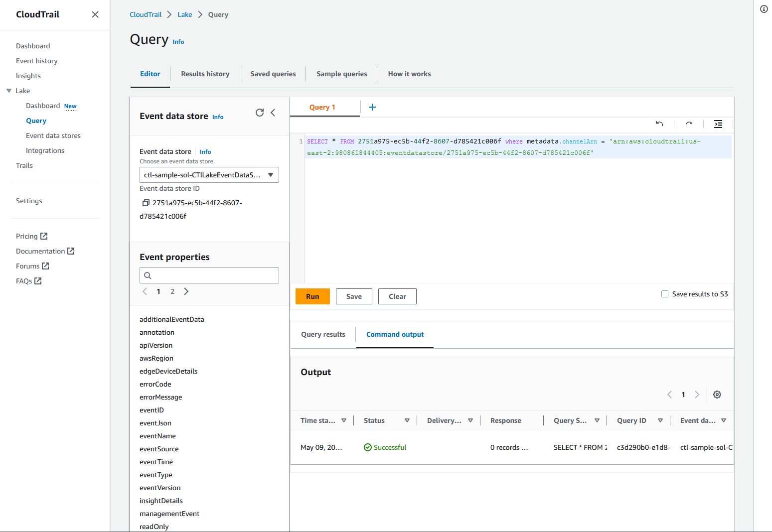The height and width of the screenshot is (532, 772).
Task: Undo the last editor change
Action: [x=659, y=124]
